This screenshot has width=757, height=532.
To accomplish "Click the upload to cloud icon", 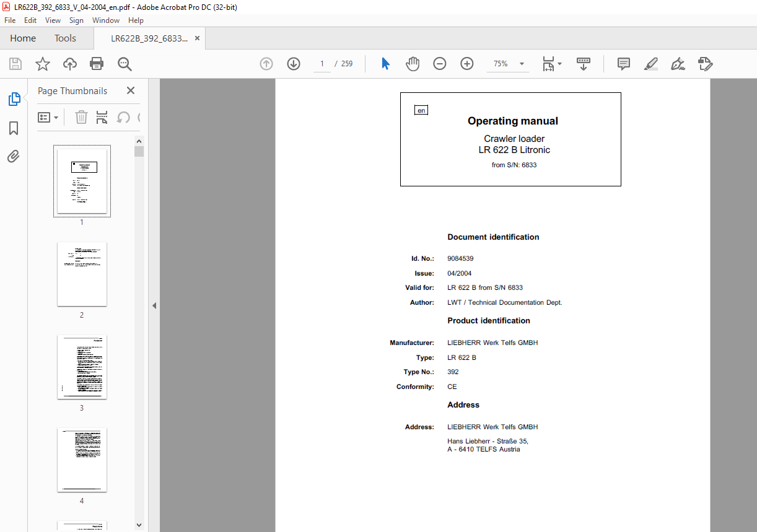I will (70, 64).
